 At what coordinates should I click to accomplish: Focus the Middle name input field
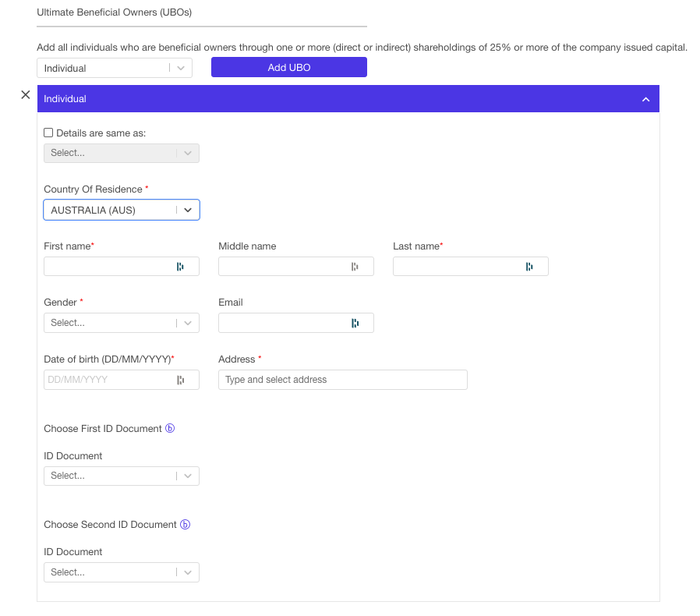click(296, 267)
